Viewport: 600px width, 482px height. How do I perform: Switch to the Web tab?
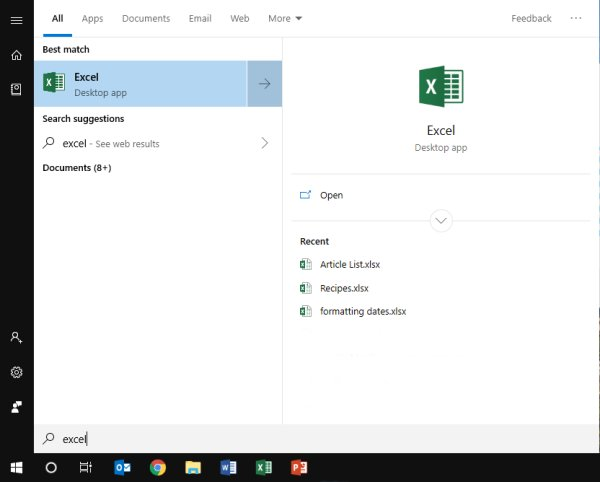click(x=240, y=18)
